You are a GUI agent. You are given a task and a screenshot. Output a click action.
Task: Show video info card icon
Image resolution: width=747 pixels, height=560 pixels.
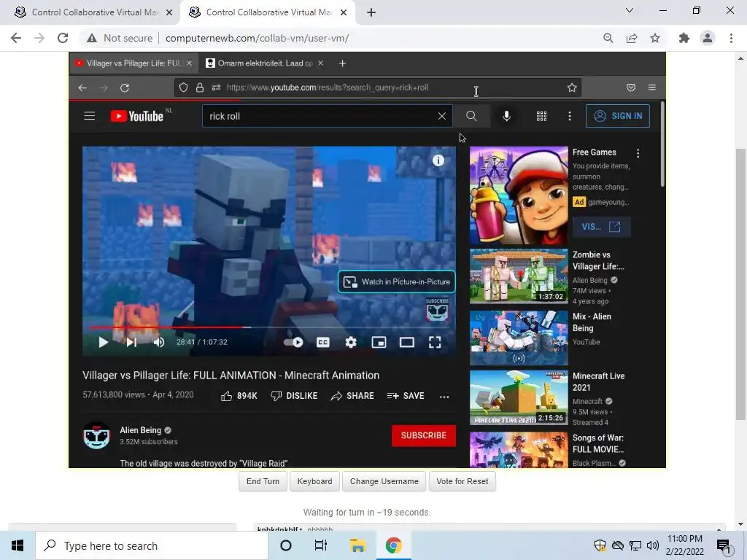pyautogui.click(x=438, y=160)
